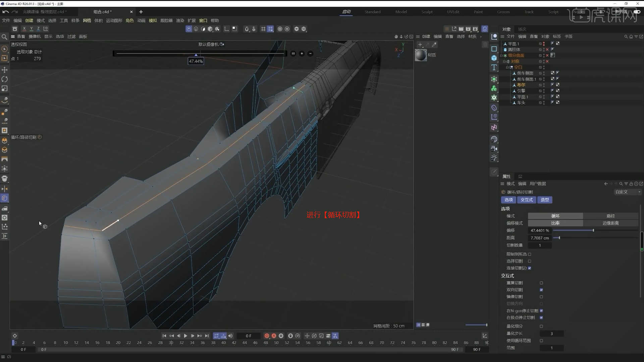
Task: Click the lock icon in the attributes panel header
Action: point(631,184)
